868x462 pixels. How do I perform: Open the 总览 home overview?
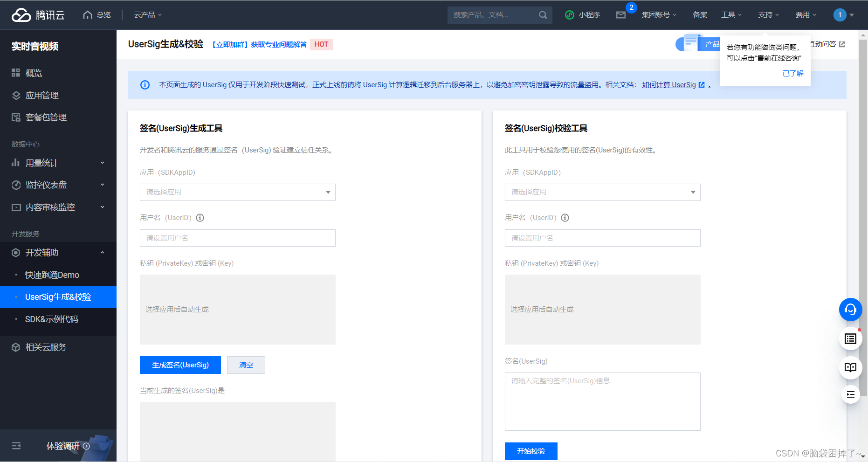coord(97,15)
